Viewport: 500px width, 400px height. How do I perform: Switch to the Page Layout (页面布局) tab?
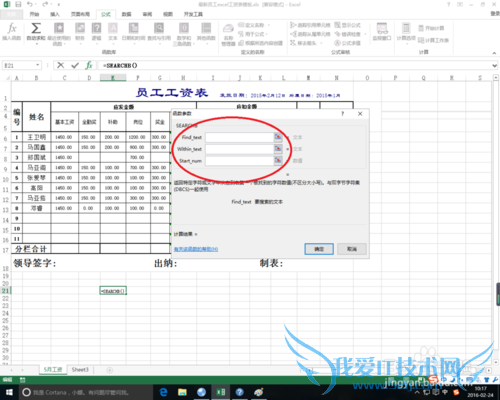80,14
